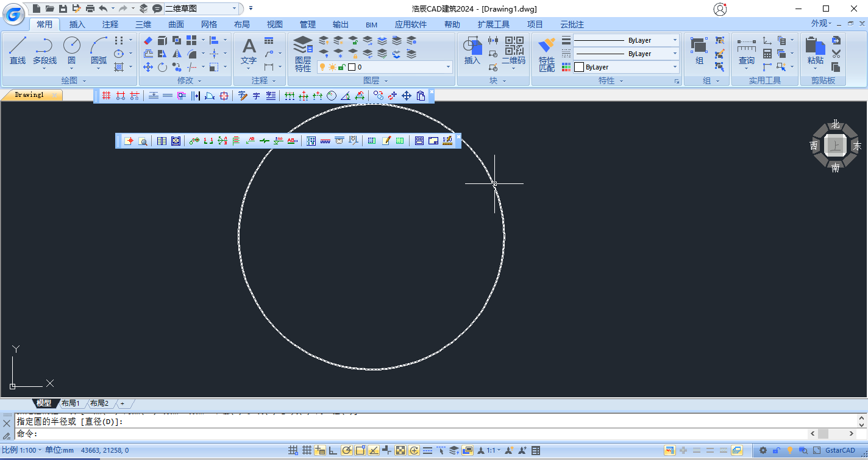
Task: Click the Mirror tool in 修改 panel
Action: (177, 54)
